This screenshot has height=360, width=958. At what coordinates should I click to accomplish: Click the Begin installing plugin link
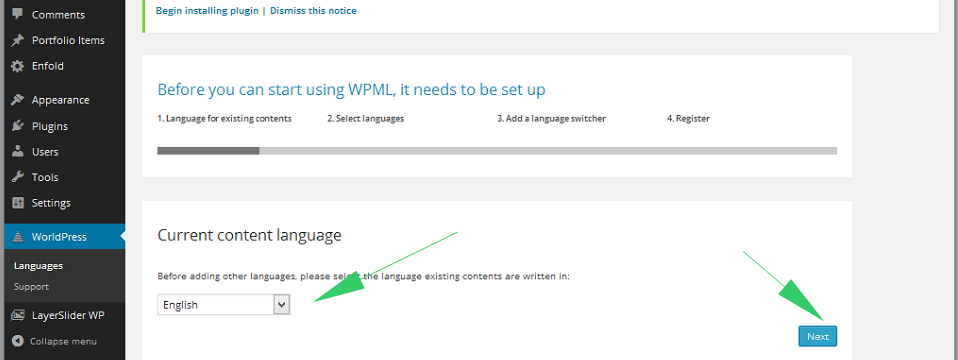click(x=207, y=10)
